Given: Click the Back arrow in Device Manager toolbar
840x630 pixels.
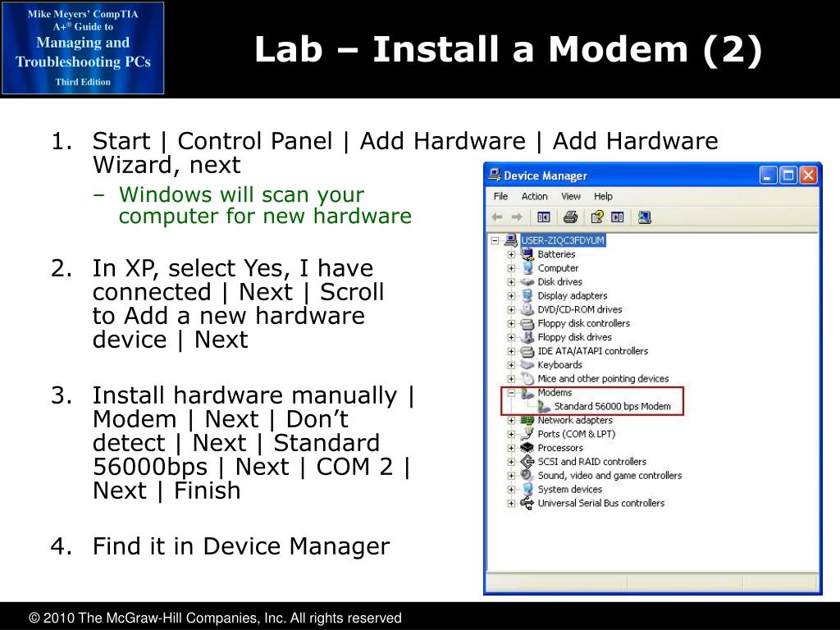Looking at the screenshot, I should pos(497,217).
